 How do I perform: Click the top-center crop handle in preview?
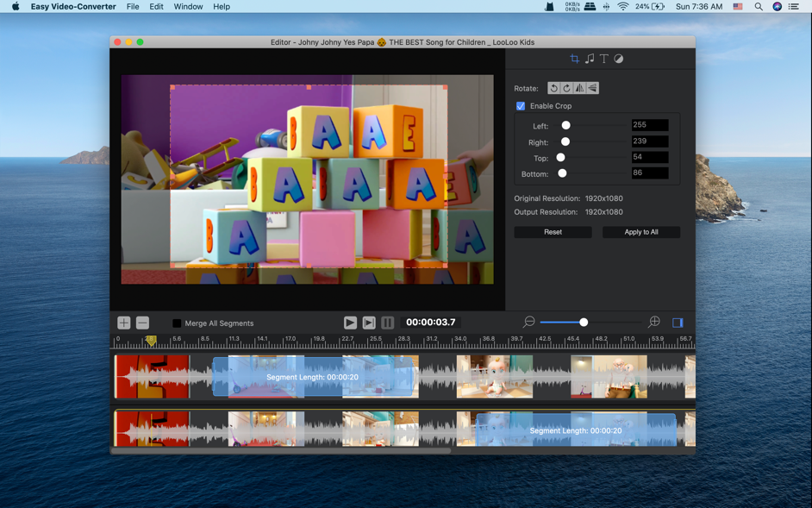(309, 87)
